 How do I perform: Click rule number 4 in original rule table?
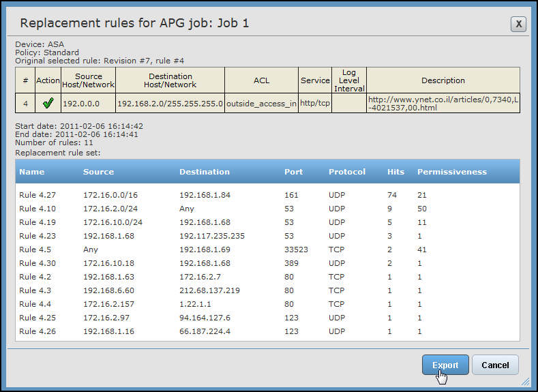click(25, 104)
